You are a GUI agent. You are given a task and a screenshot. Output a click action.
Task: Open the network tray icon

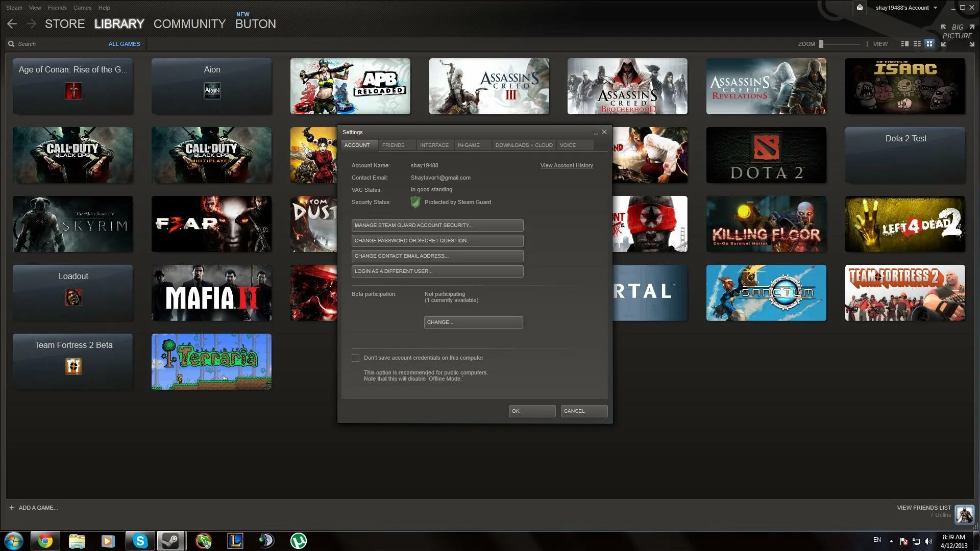click(916, 541)
